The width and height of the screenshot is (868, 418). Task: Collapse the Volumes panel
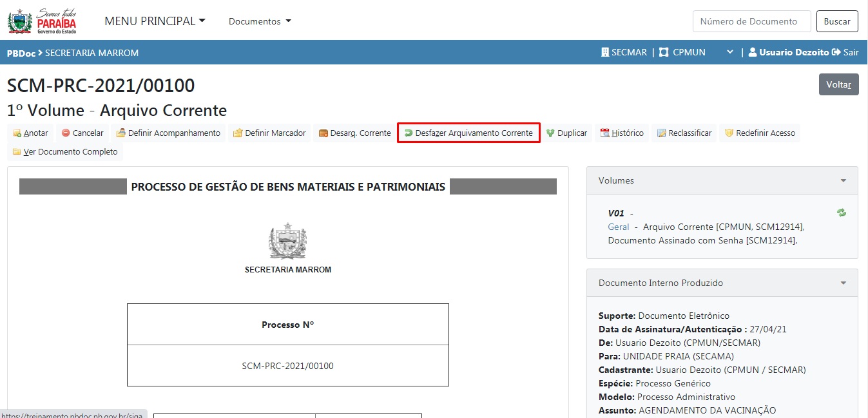tap(844, 181)
